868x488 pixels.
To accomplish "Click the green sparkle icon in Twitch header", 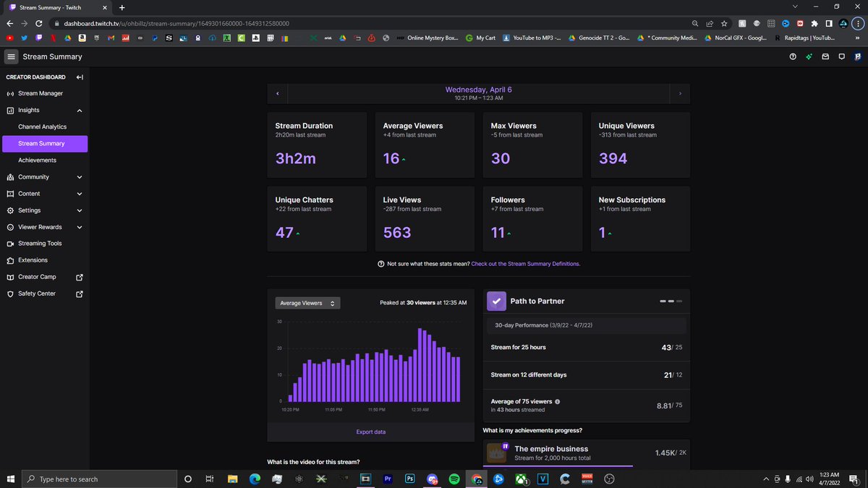I will (809, 56).
